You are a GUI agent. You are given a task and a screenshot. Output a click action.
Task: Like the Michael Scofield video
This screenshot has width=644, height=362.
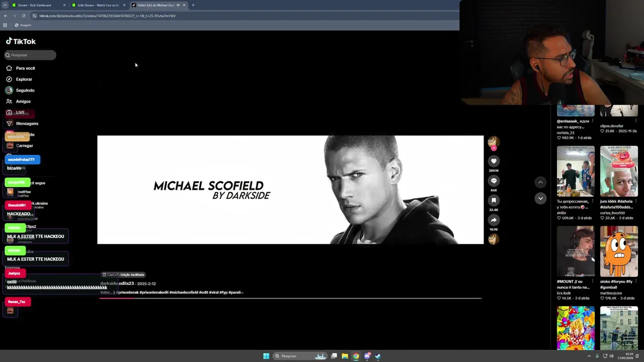coord(494,161)
